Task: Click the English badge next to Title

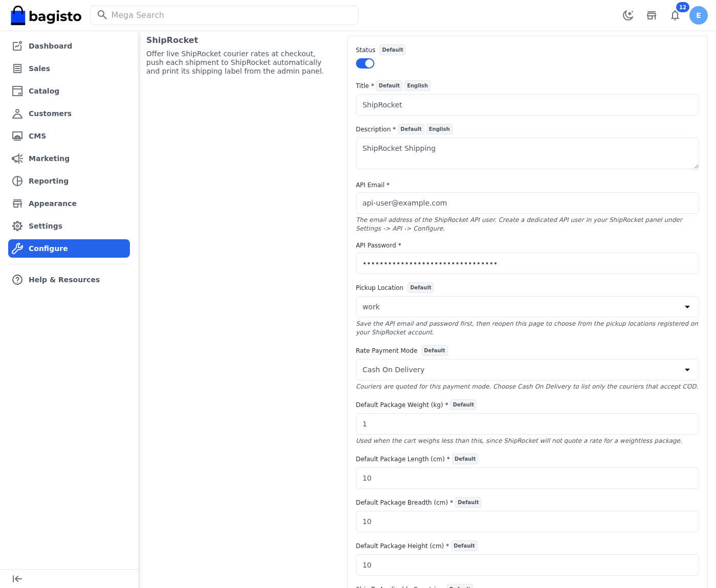Action: pos(417,85)
